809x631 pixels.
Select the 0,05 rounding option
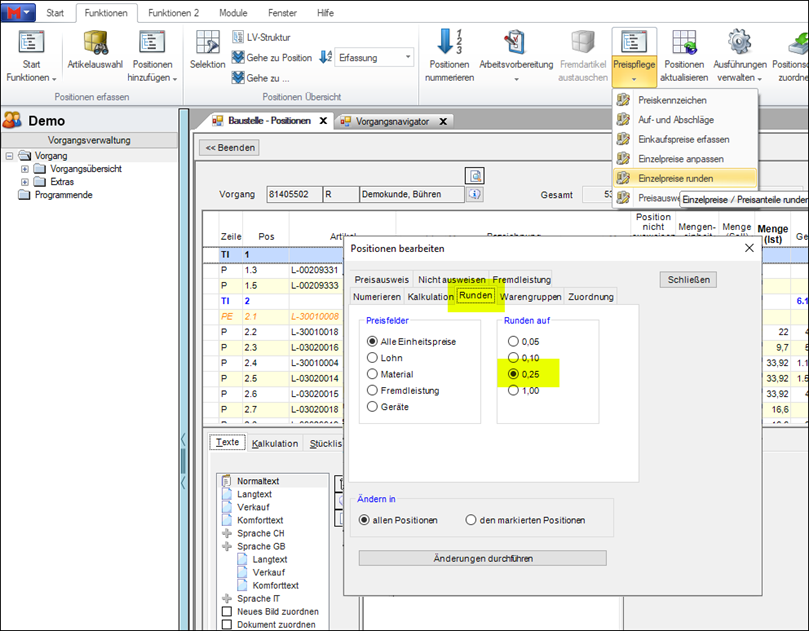(x=515, y=341)
